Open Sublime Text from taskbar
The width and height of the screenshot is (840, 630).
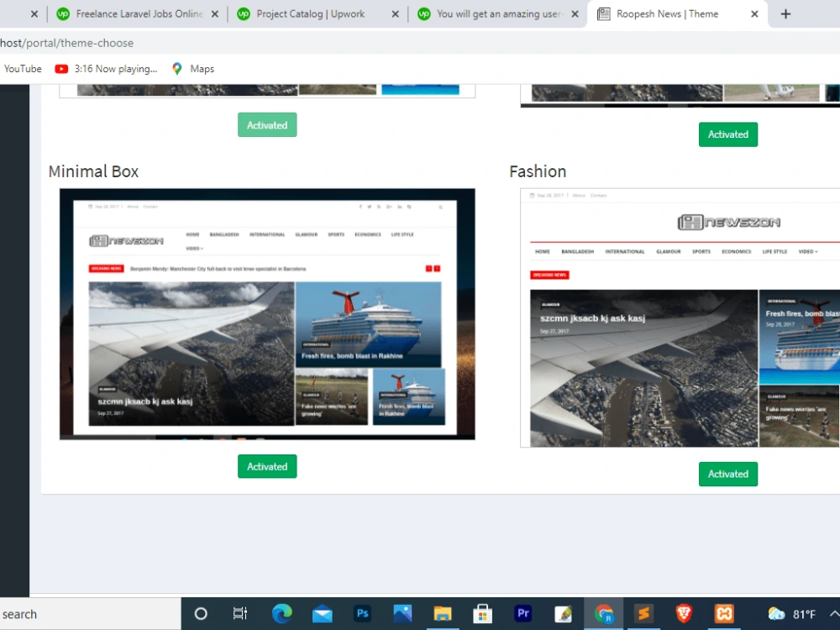coord(643,614)
